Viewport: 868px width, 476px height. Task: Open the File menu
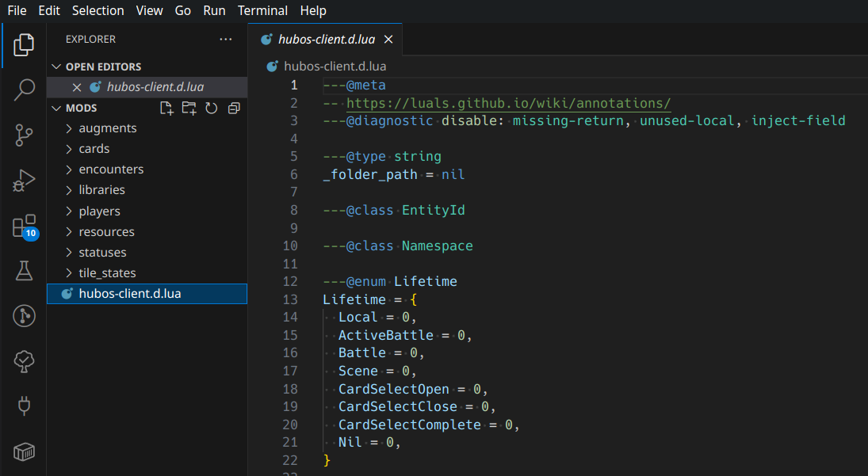pyautogui.click(x=17, y=10)
